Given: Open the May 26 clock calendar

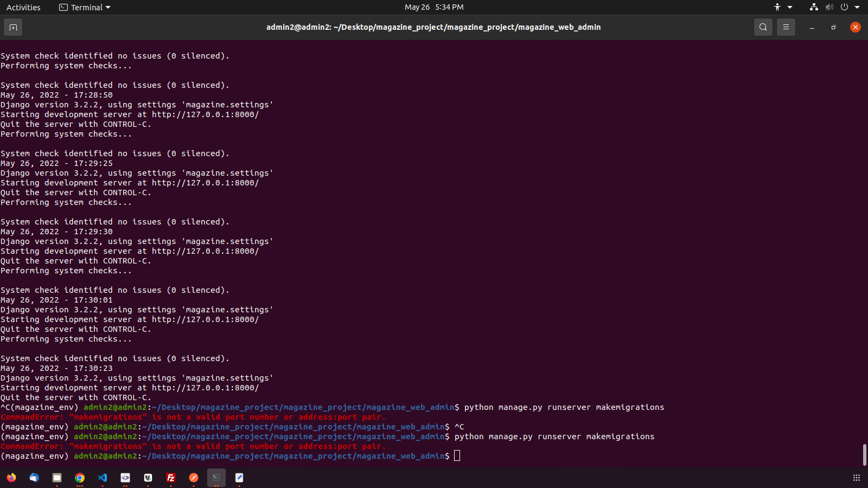Looking at the screenshot, I should [x=433, y=8].
